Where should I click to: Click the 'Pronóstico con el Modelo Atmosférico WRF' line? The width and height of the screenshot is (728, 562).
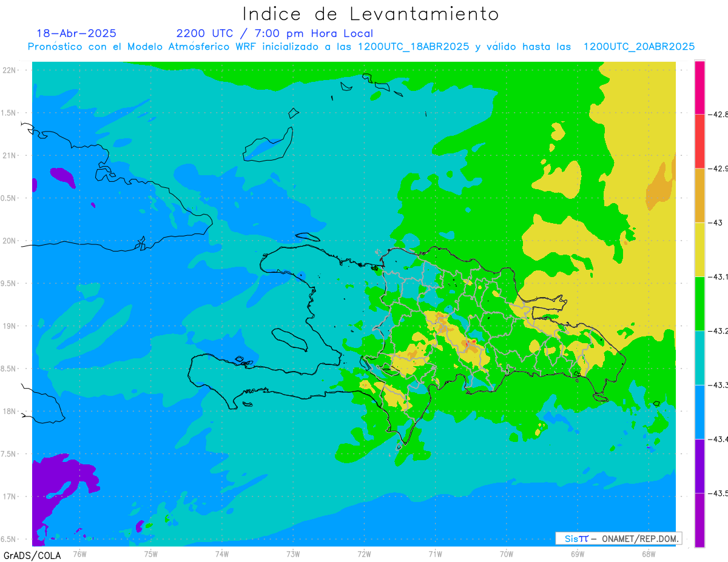click(x=362, y=47)
